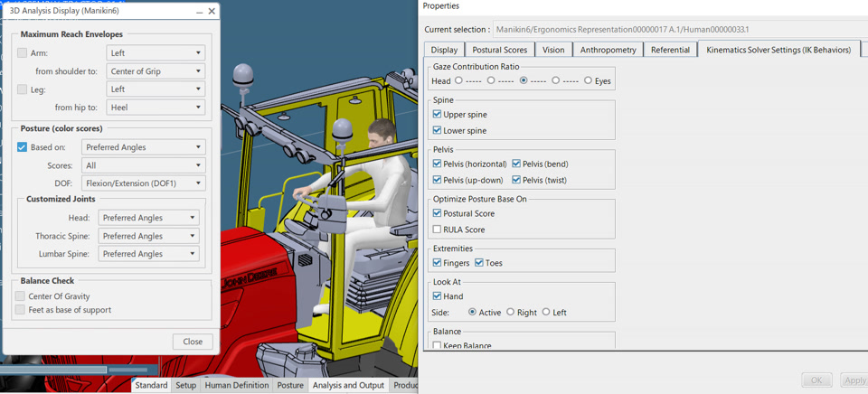
Task: Enable the Arm reach envelope checkbox
Action: [x=23, y=53]
